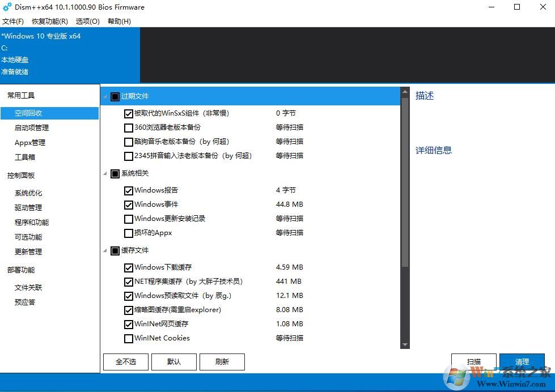Uncheck 被取代的WinSxS组件 checkbox
Viewport: 555px width, 392px height.
coord(129,113)
